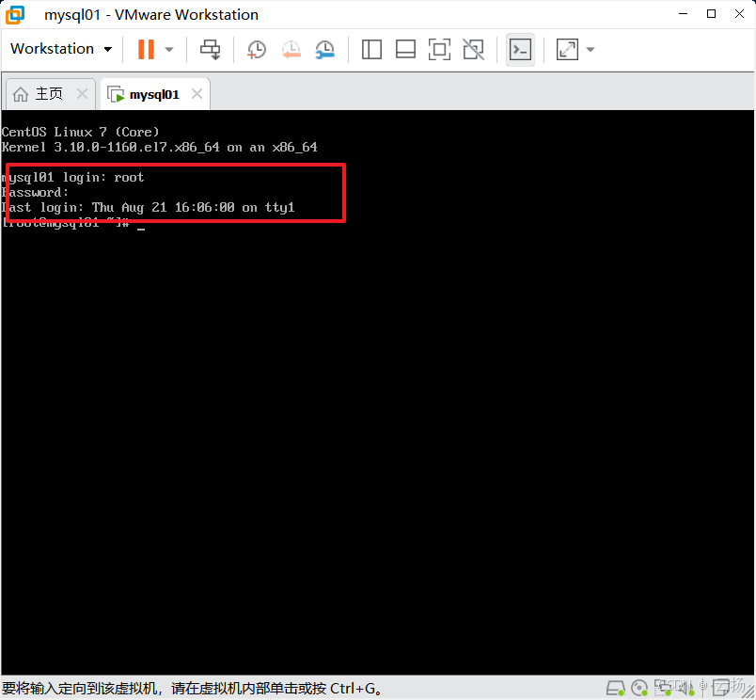The image size is (756, 700).
Task: Open the snapshot manager icon
Action: [325, 49]
